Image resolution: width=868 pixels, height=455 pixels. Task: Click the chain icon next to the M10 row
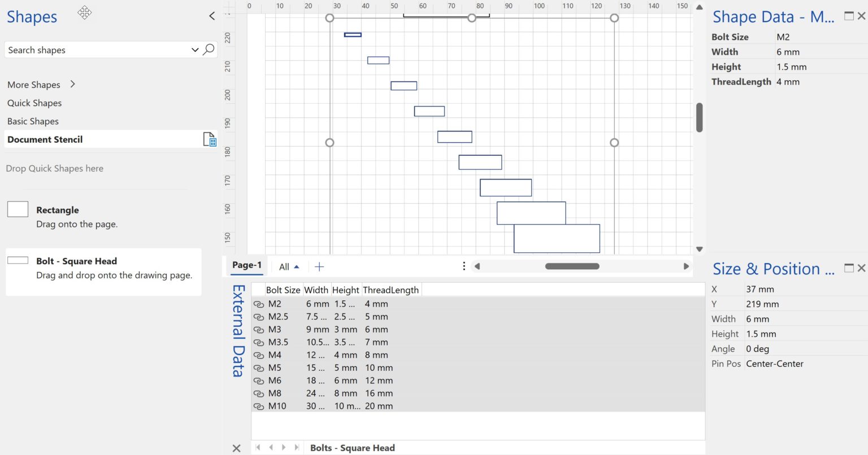coord(259,406)
